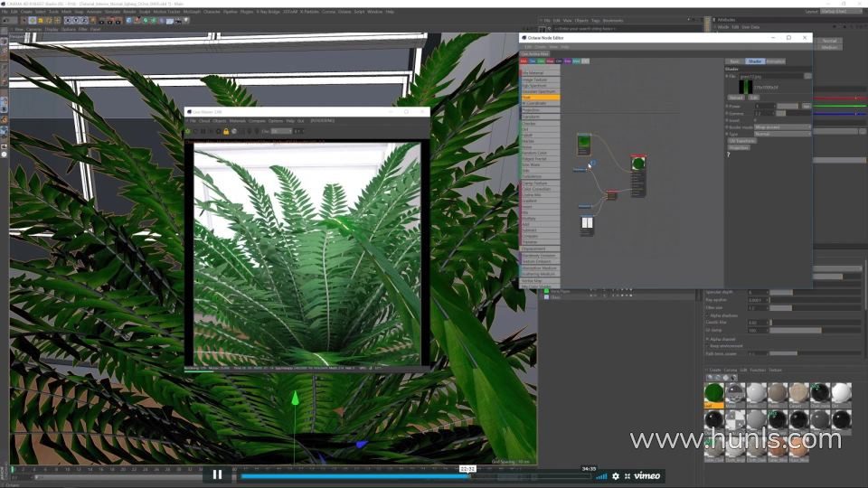The image size is (868, 488).
Task: Open the channel dropdown in Live Viewer toolbar
Action: coord(281,131)
